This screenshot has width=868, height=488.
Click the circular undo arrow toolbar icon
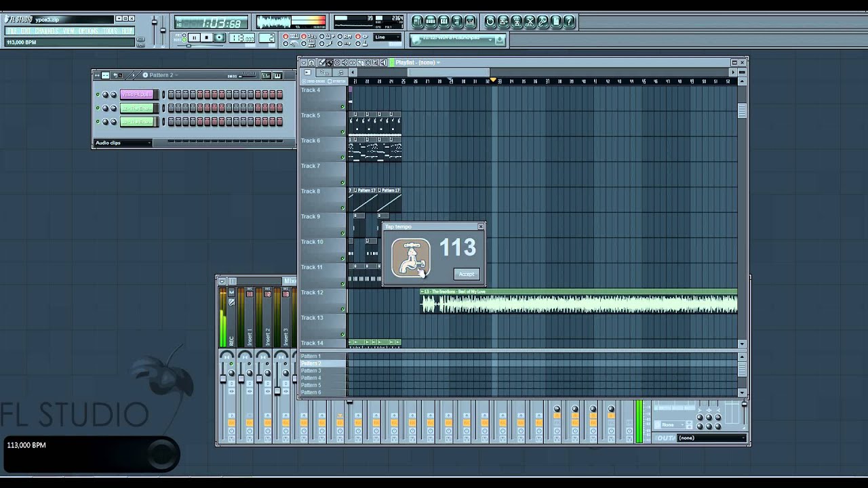pos(490,22)
